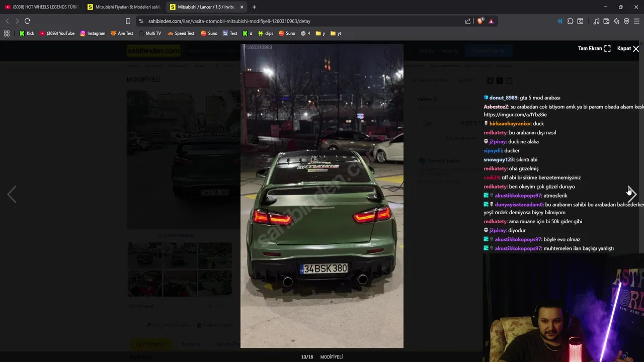
Task: Open the clips bookmark
Action: [x=266, y=33]
